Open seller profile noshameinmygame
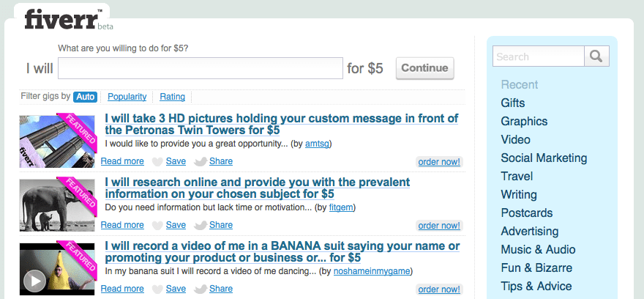This screenshot has width=644, height=299. [x=372, y=271]
